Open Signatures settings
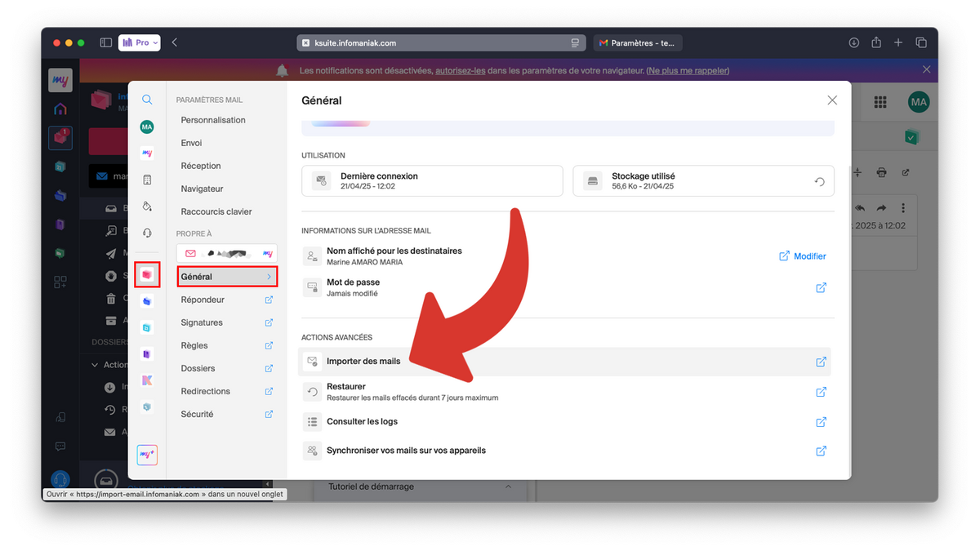This screenshot has width=980, height=551. pos(227,322)
